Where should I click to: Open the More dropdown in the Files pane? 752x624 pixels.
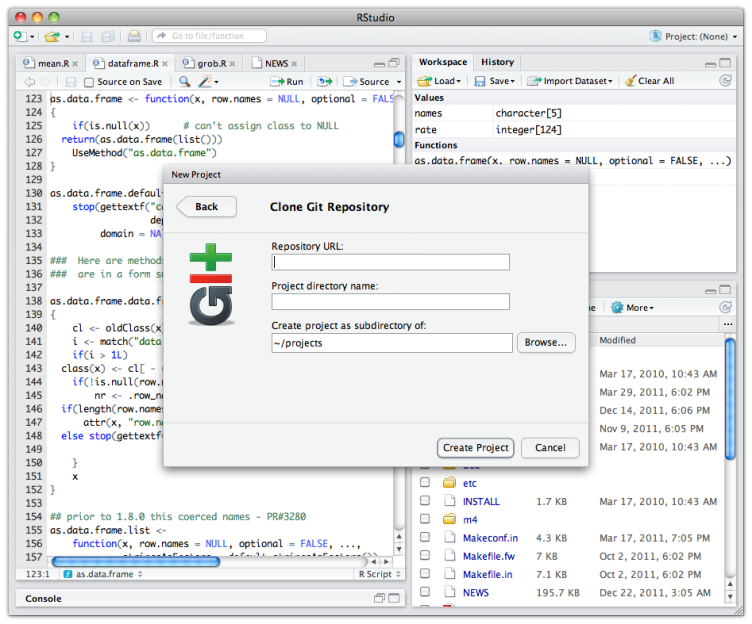(633, 308)
